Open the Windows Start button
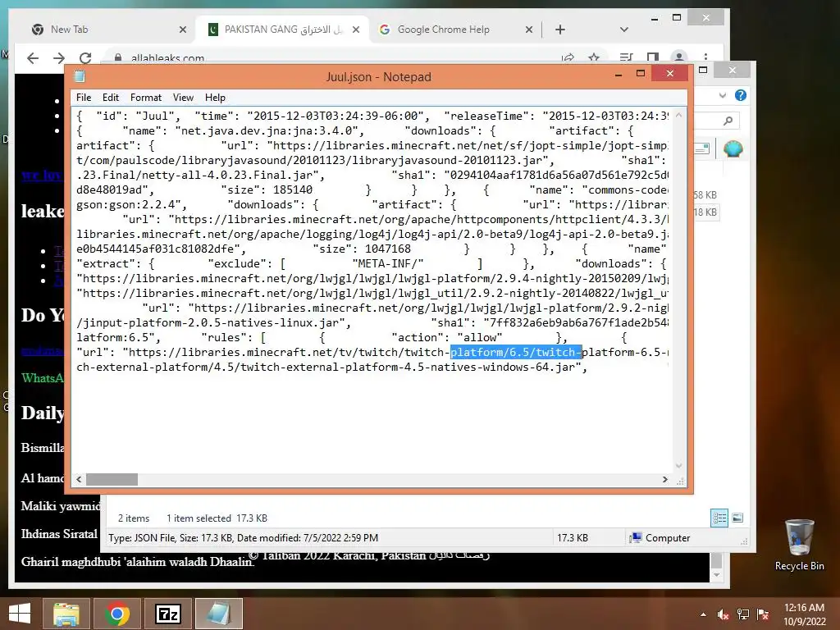 point(20,614)
